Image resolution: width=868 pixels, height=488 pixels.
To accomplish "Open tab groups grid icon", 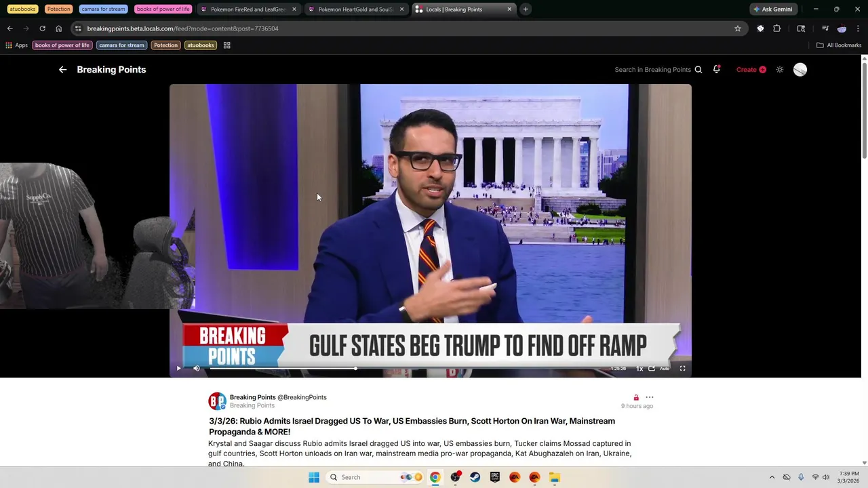I will pyautogui.click(x=227, y=45).
